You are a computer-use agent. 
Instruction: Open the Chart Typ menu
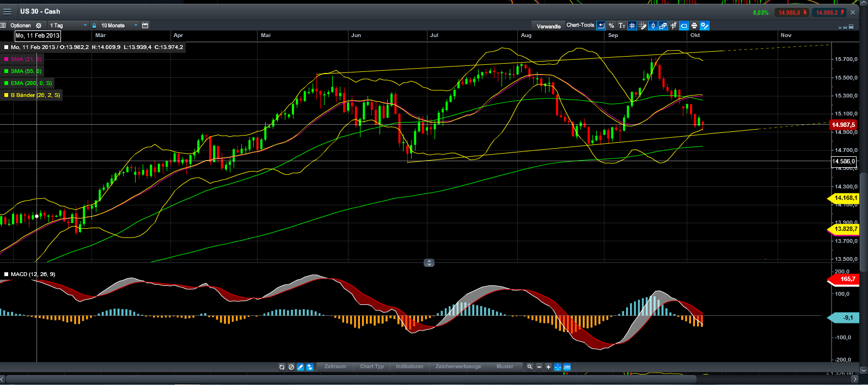click(372, 366)
